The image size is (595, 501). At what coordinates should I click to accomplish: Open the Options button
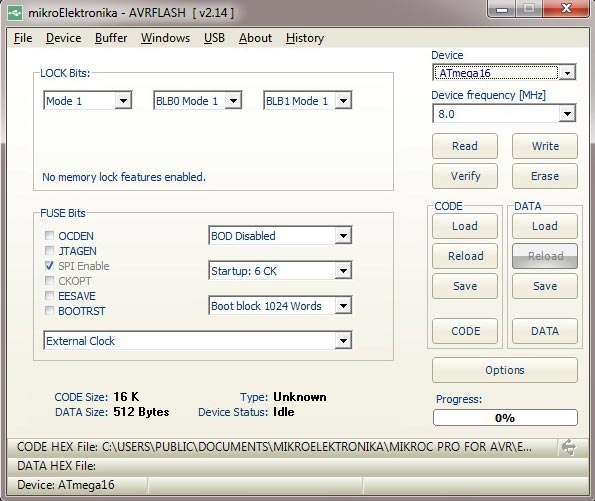(505, 370)
